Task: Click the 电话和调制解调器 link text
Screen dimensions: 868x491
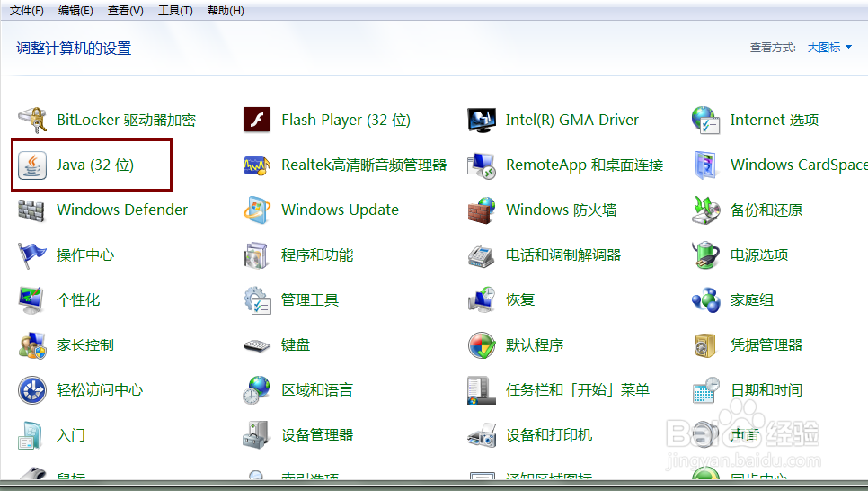Action: [563, 254]
